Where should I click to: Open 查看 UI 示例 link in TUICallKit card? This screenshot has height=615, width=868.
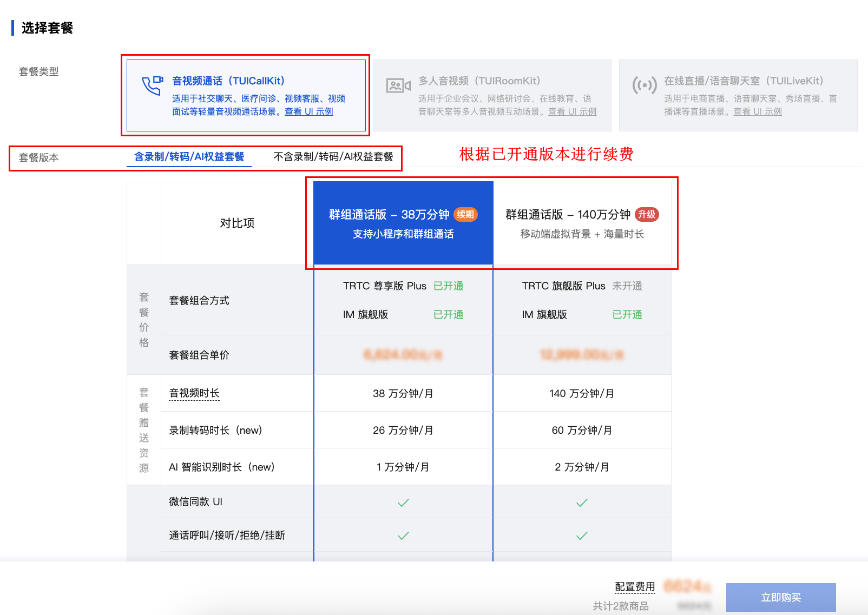pyautogui.click(x=309, y=111)
